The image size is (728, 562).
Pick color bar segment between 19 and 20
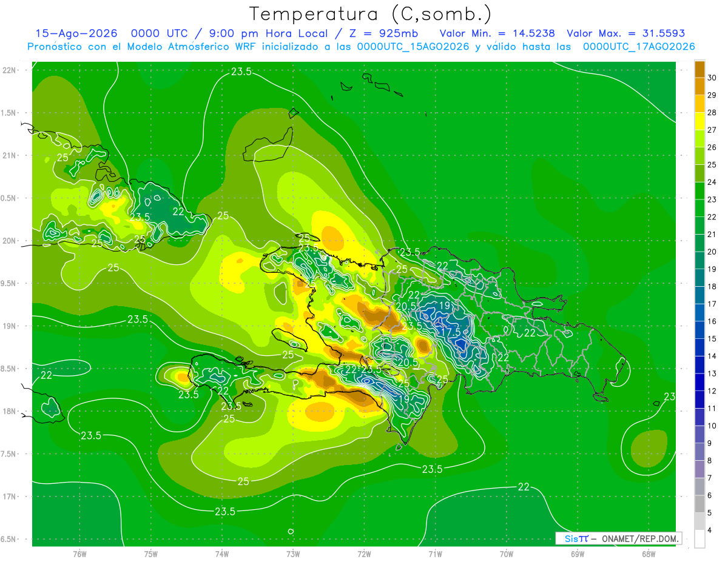click(699, 260)
